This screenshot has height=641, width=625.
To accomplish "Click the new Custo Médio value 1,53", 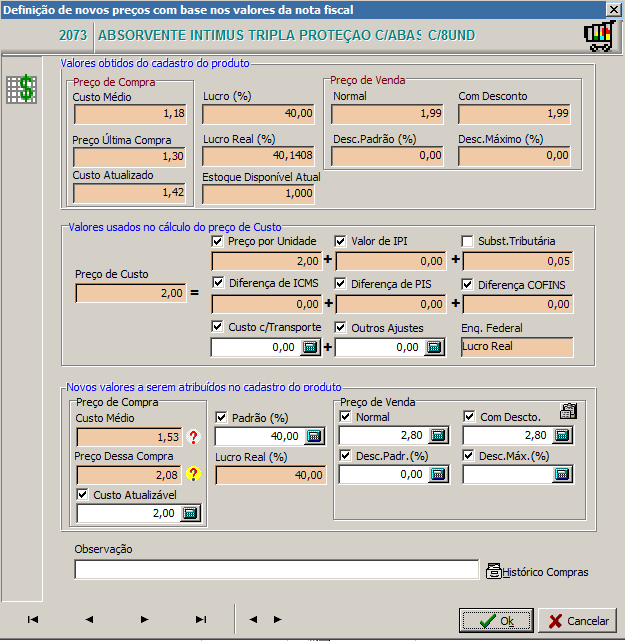I will tap(129, 437).
